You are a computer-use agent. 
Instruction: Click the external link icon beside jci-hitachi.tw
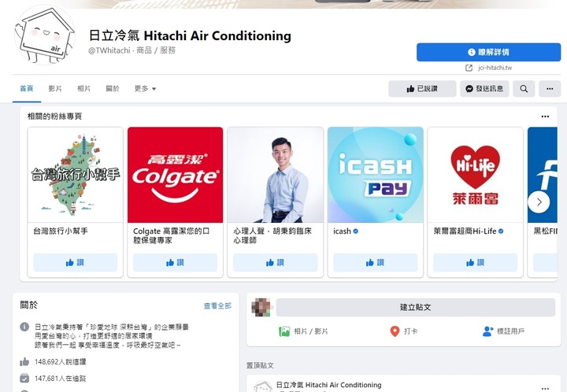tap(469, 68)
